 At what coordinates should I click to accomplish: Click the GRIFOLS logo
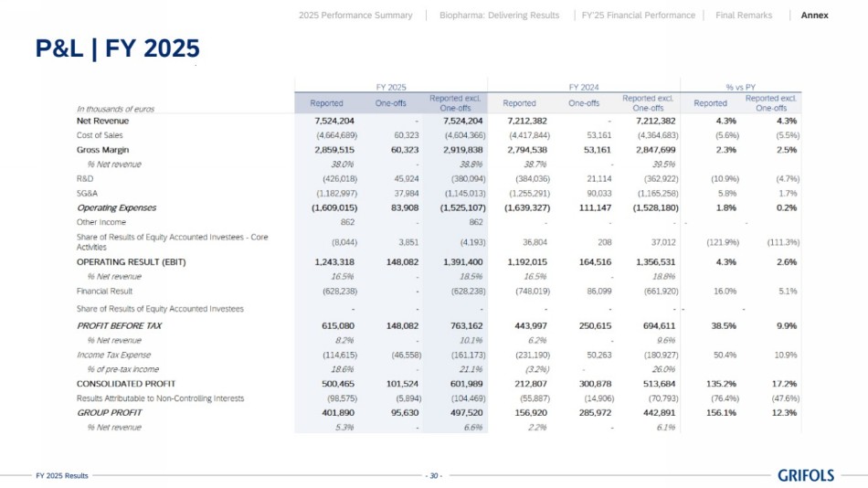point(806,475)
